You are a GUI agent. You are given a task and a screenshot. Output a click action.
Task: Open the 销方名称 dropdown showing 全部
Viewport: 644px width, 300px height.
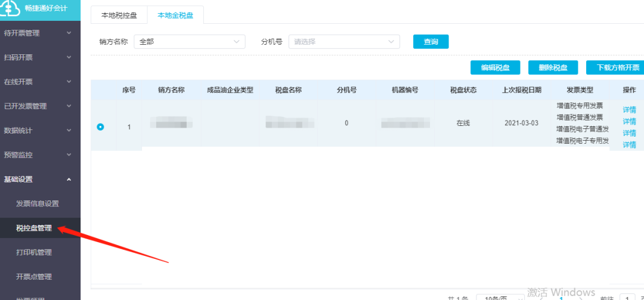189,42
